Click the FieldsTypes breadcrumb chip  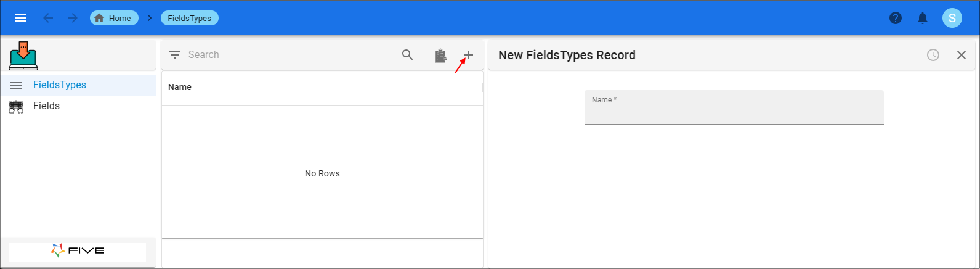(189, 18)
